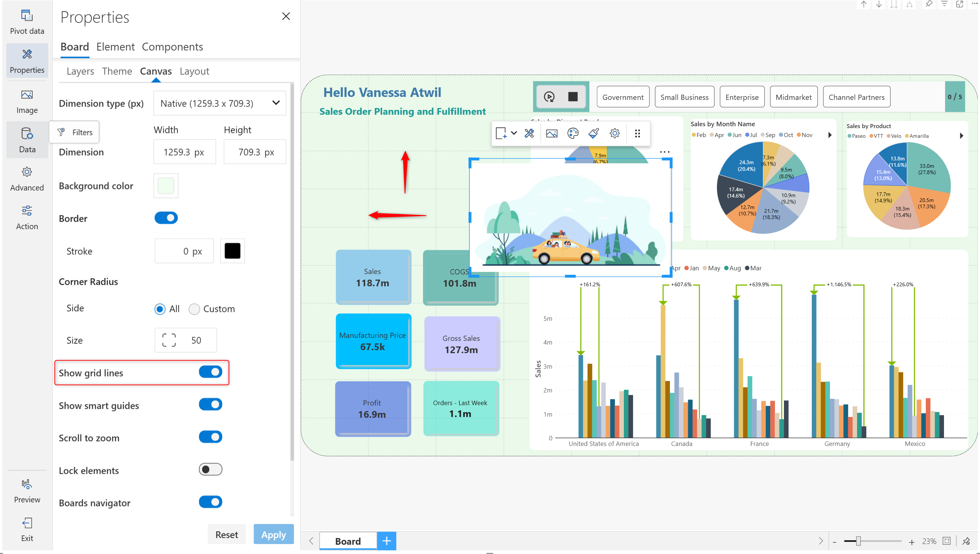Click the format brush icon in floating toolbar
Viewport: 980px width, 554px height.
click(x=593, y=133)
